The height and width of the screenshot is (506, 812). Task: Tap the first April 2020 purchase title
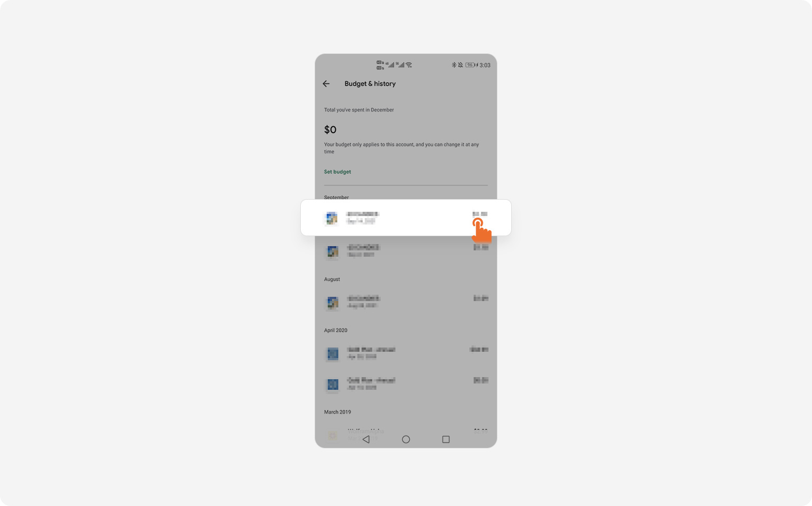coord(371,350)
